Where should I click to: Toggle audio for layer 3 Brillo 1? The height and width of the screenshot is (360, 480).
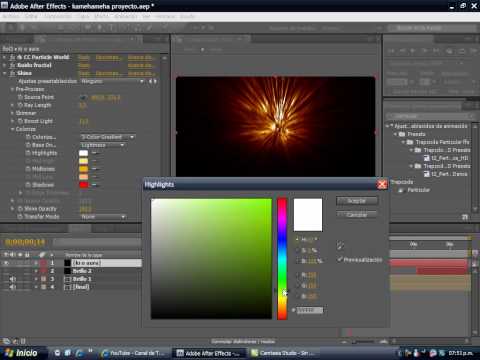tap(13, 279)
